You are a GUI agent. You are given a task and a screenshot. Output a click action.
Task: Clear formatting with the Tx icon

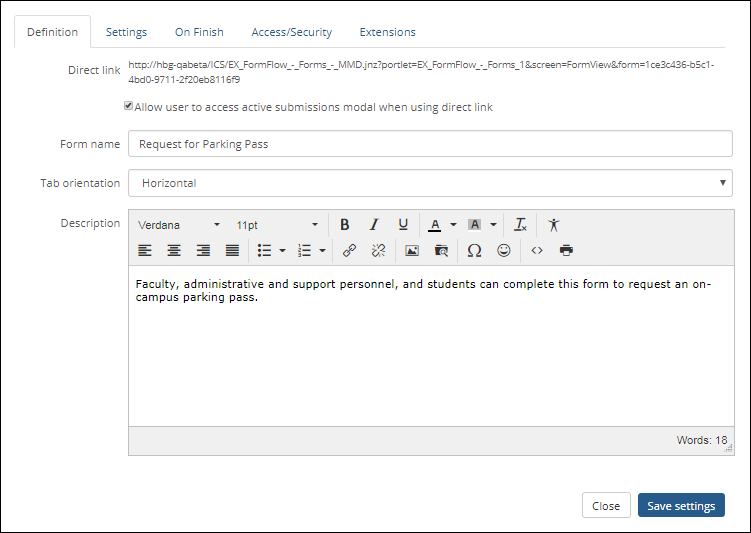[x=520, y=225]
